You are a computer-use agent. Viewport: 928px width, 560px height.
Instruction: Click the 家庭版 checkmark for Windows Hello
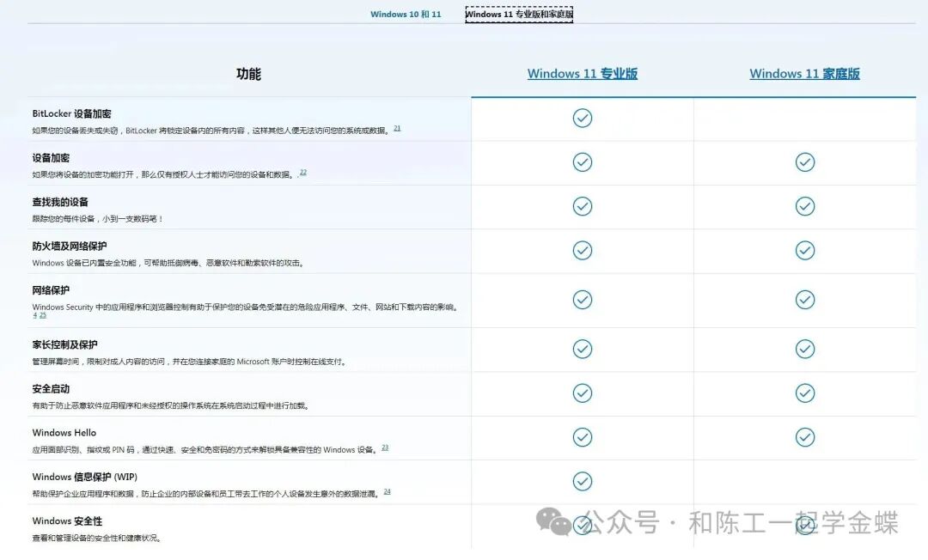[x=804, y=437]
